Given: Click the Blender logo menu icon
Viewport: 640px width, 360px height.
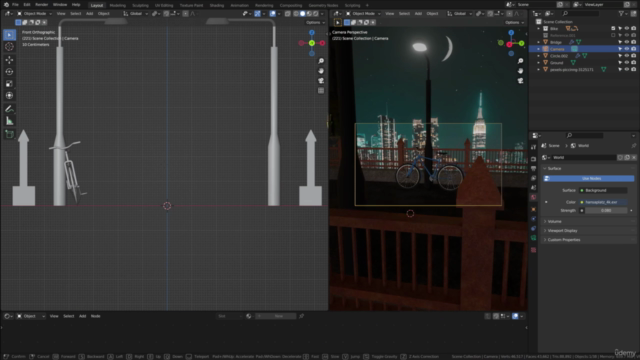Looking at the screenshot, I should pos(6,4).
